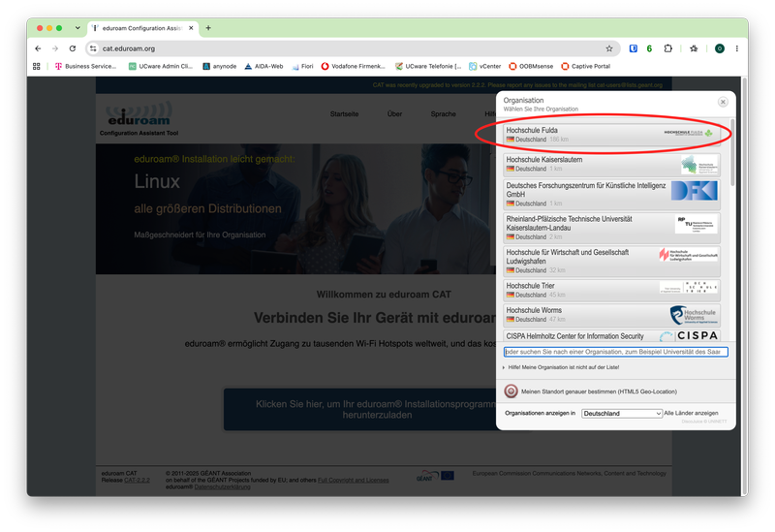This screenshot has width=775, height=532.
Task: Click the eduroam installer download button
Action: pos(378,409)
